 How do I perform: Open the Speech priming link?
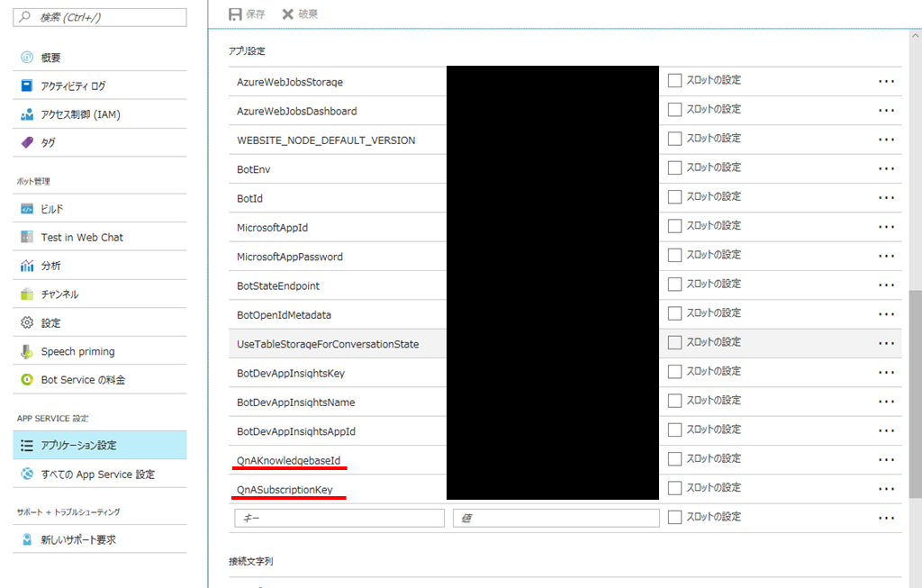point(77,351)
